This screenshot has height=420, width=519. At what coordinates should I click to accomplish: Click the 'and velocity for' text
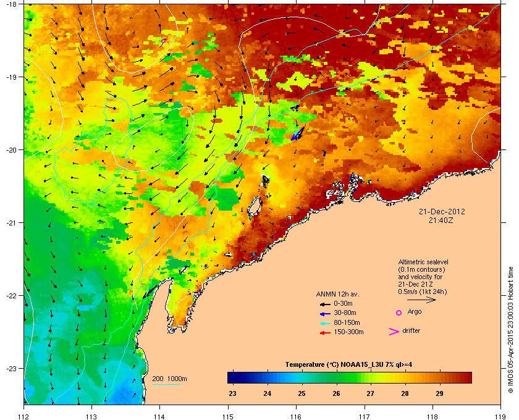pos(420,277)
